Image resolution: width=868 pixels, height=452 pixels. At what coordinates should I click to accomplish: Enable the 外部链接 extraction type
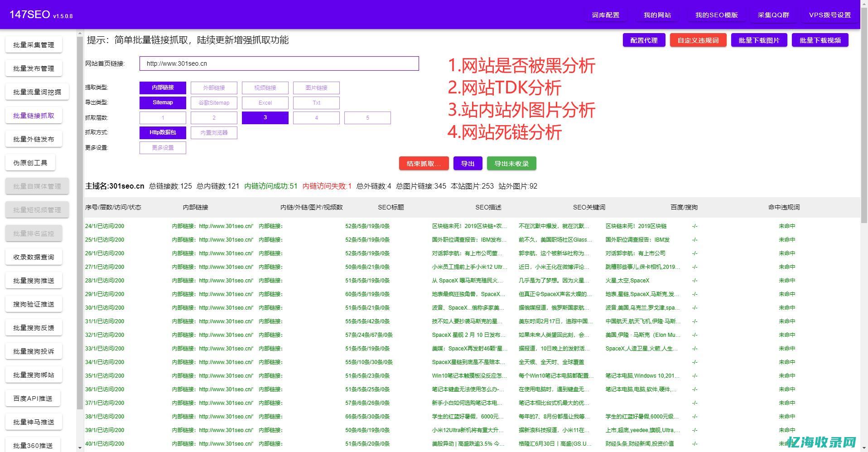(214, 87)
